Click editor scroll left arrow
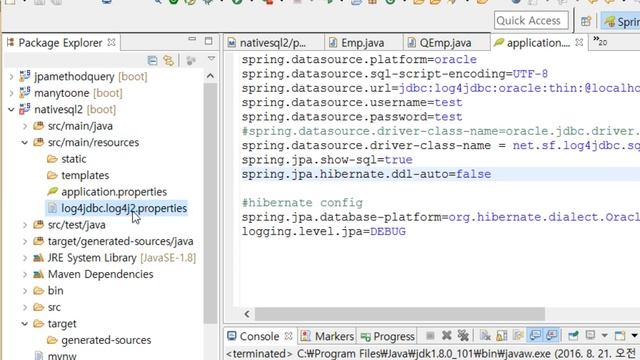Viewport: 640px width, 360px height. 247,314
